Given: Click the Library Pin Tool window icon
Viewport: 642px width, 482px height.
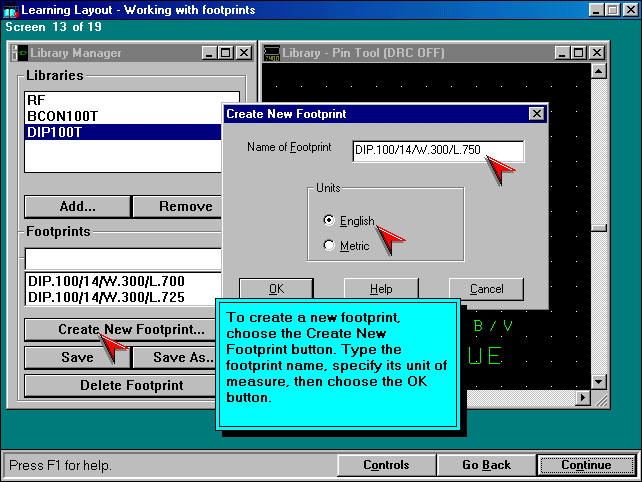Looking at the screenshot, I should (x=272, y=53).
